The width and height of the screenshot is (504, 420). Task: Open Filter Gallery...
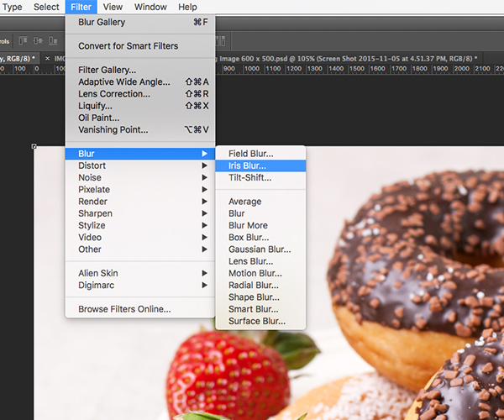140,70
